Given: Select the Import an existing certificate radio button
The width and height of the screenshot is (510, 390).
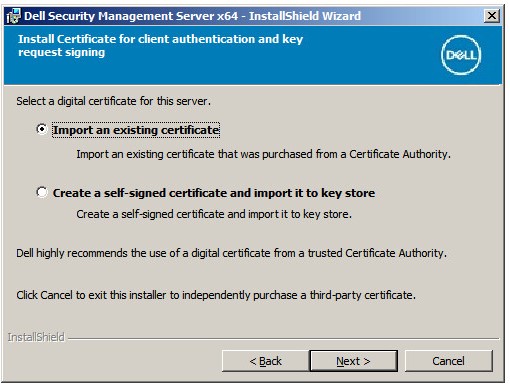Looking at the screenshot, I should 42,129.
